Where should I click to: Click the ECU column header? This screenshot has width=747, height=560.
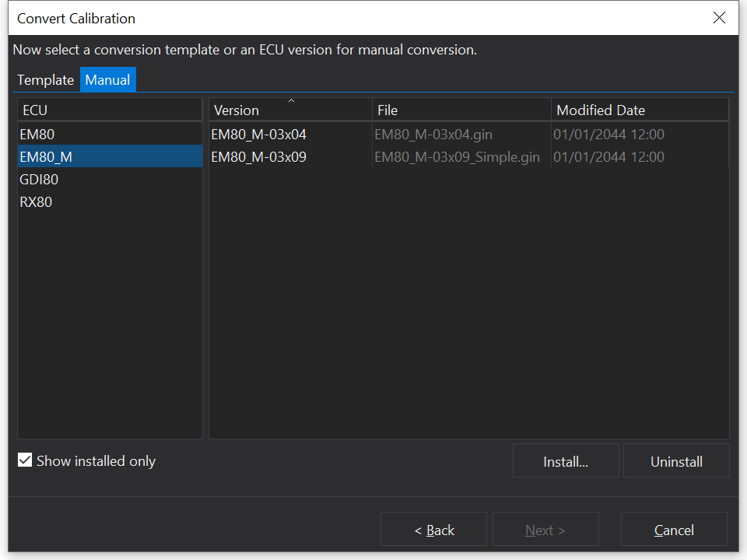109,110
